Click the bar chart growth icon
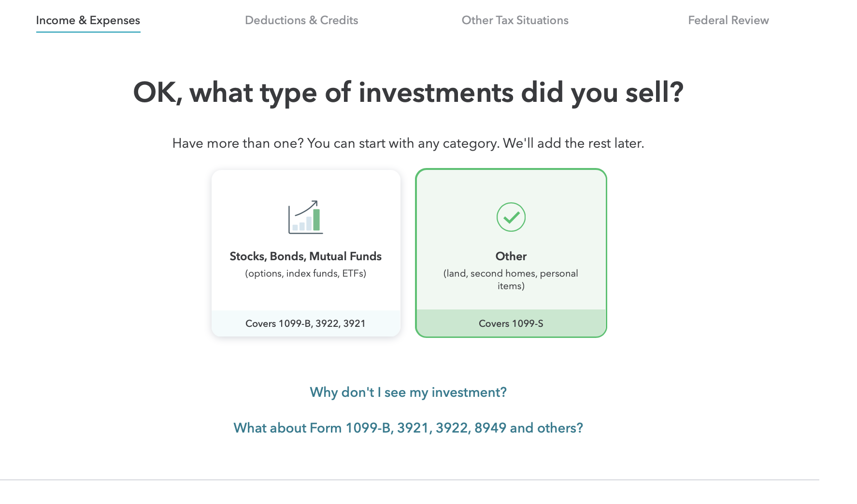 pyautogui.click(x=305, y=218)
